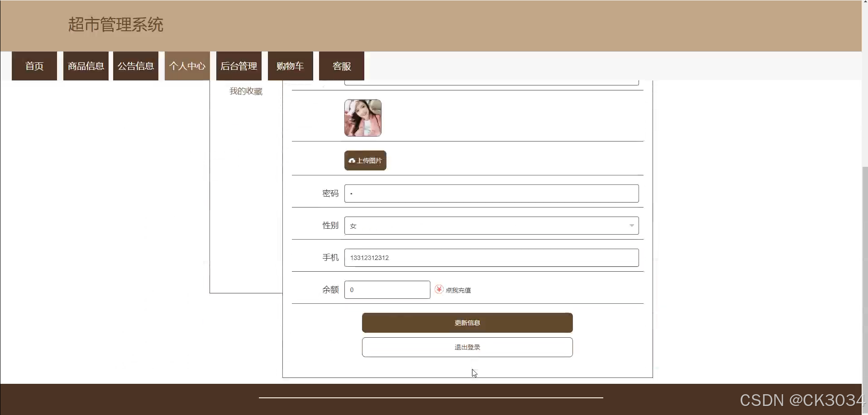The height and width of the screenshot is (415, 868).
Task: Open the 客服 customer service page
Action: tap(342, 66)
